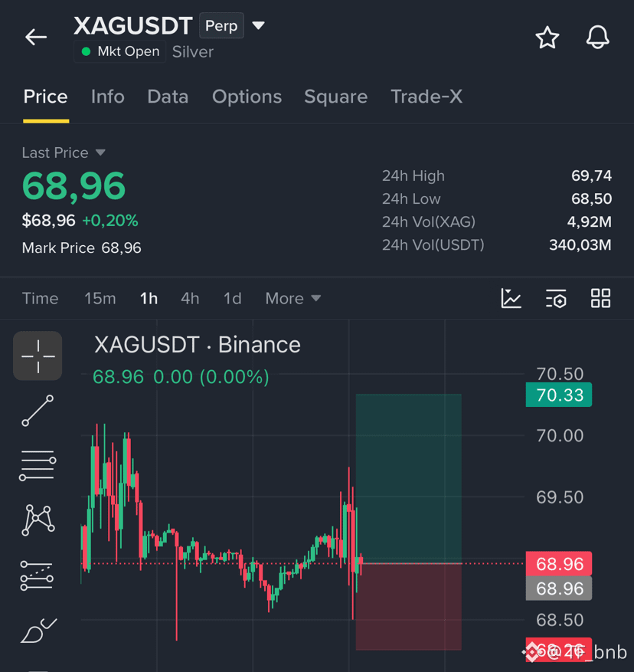The width and height of the screenshot is (634, 672).
Task: Open the Last Price dropdown
Action: click(x=64, y=152)
